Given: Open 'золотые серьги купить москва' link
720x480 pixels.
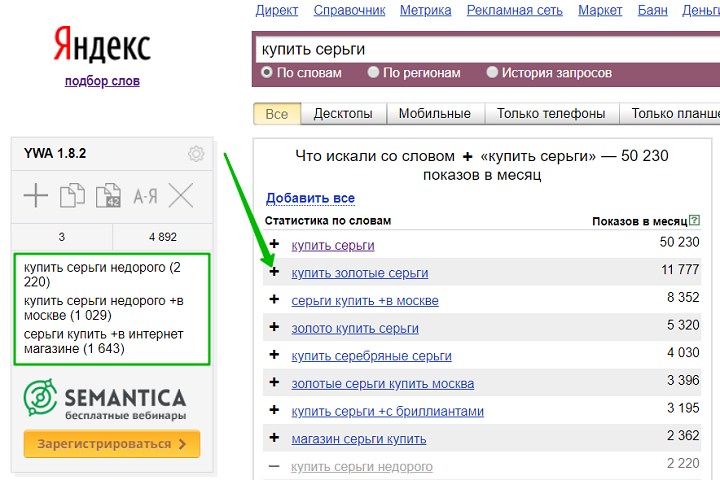Looking at the screenshot, I should click(382, 384).
